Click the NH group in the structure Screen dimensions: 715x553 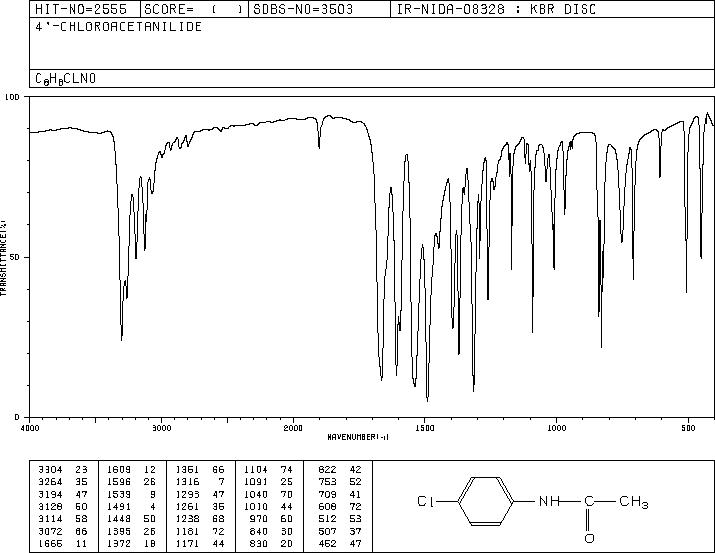point(549,501)
